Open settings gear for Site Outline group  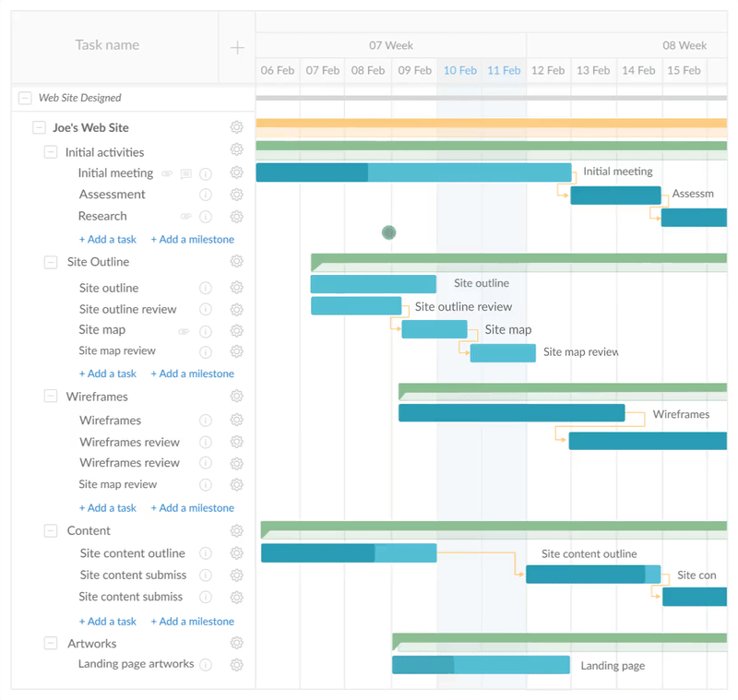(237, 261)
